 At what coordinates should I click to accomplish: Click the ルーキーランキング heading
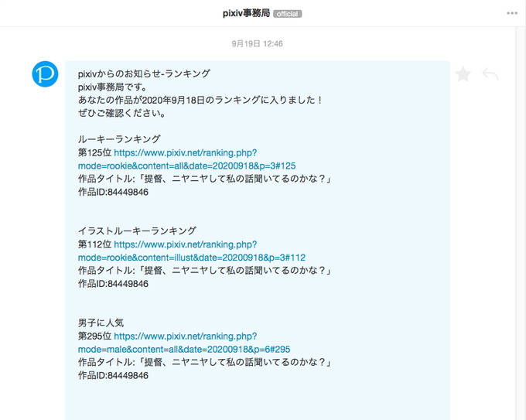click(119, 139)
